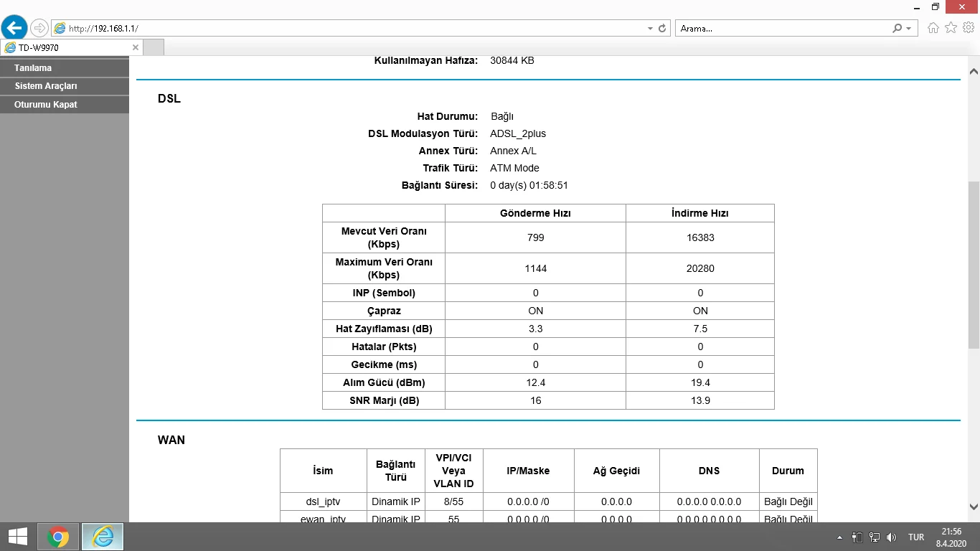
Task: Open the address bar autocomplete dropdown arrow
Action: 650,29
